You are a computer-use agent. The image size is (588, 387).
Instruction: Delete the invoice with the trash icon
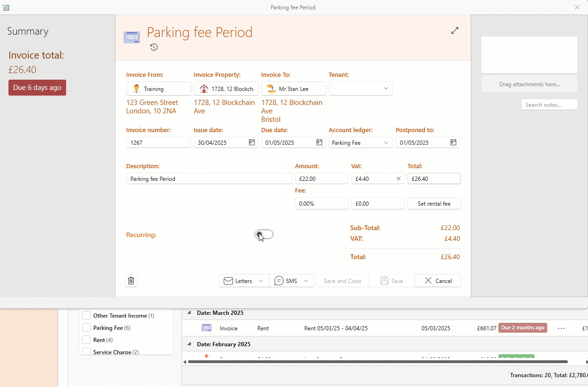pos(131,281)
